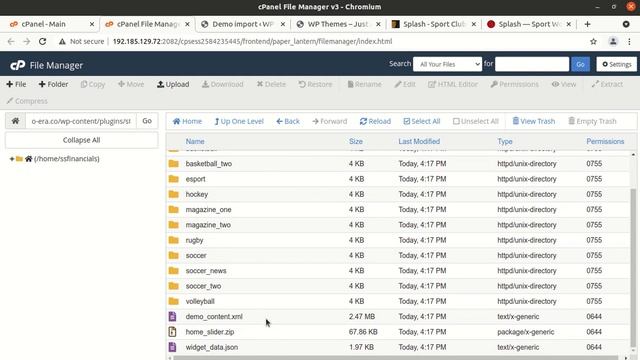This screenshot has width=640, height=360.
Task: Select the soccer folder name
Action: [x=196, y=256]
